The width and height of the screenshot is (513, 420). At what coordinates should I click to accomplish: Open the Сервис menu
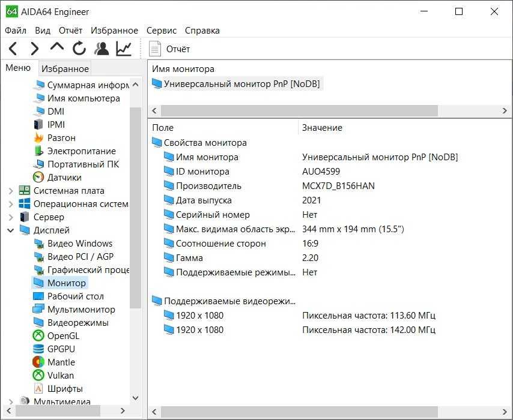tap(162, 31)
